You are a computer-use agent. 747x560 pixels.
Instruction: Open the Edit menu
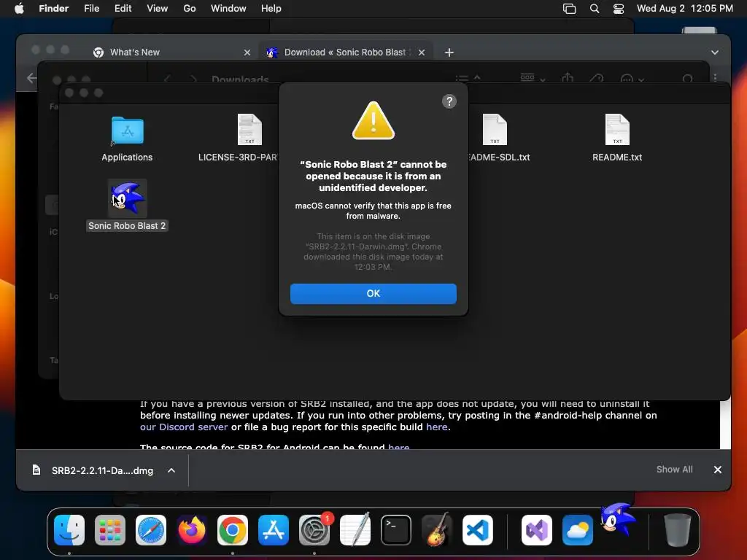[123, 8]
